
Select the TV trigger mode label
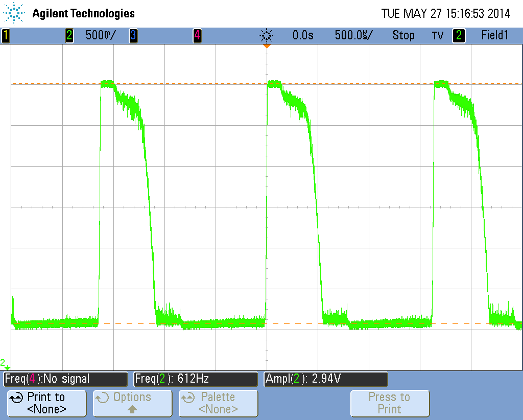[x=438, y=35]
